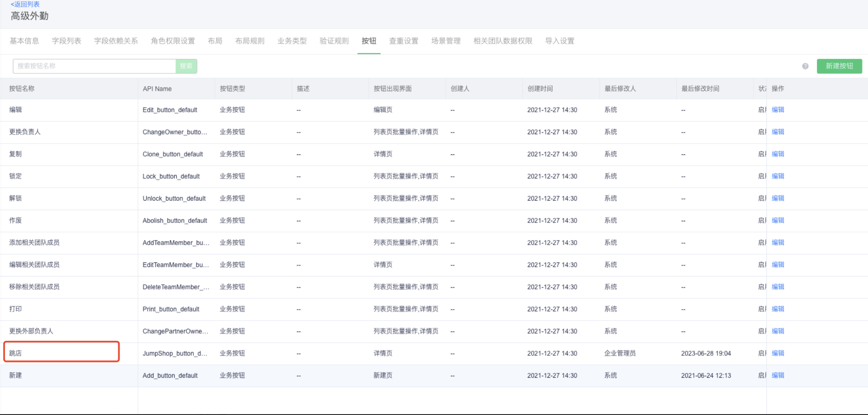Click 企业管理员 in 跳店 row
868x415 pixels.
coord(620,353)
